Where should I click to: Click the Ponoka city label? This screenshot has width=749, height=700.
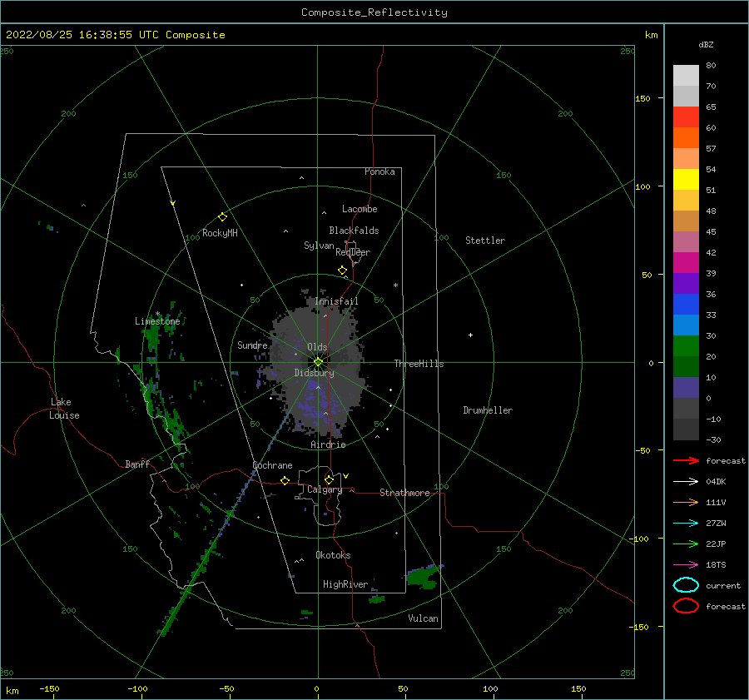tap(379, 171)
